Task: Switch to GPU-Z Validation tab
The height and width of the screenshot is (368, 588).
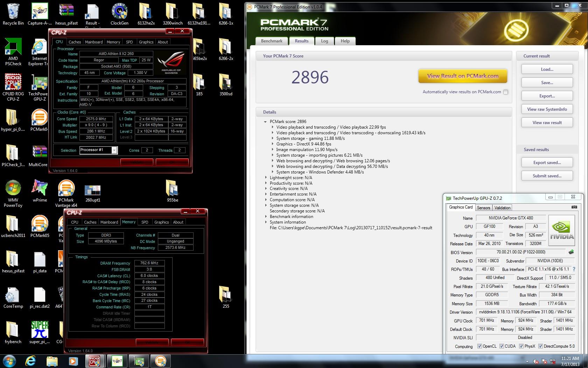Action: [502, 208]
